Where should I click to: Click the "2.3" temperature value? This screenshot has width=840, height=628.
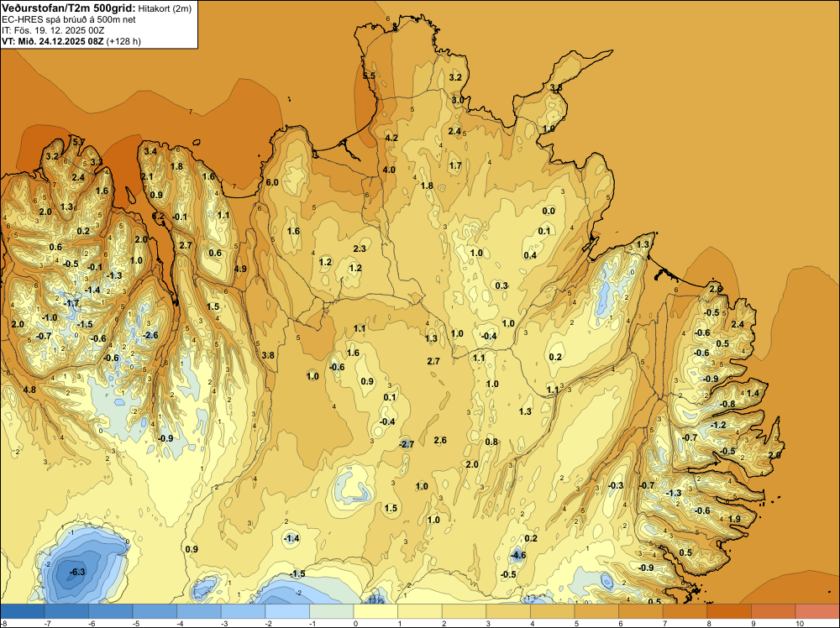pyautogui.click(x=360, y=249)
